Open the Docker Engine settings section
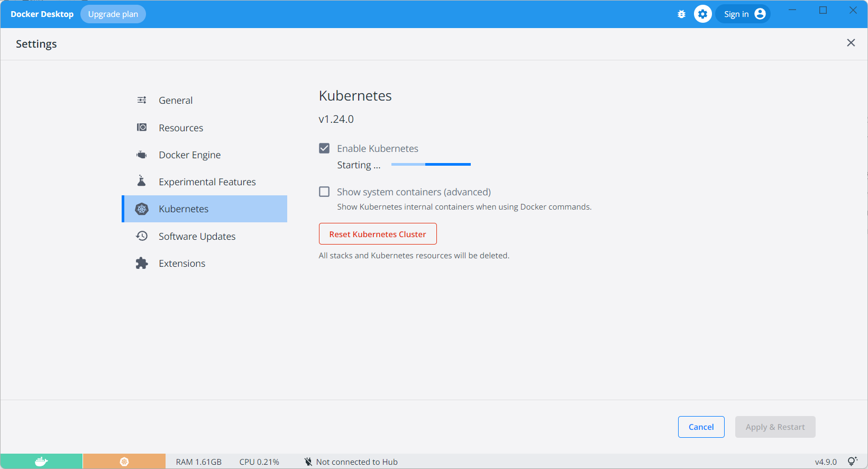The height and width of the screenshot is (469, 868). 205,155
